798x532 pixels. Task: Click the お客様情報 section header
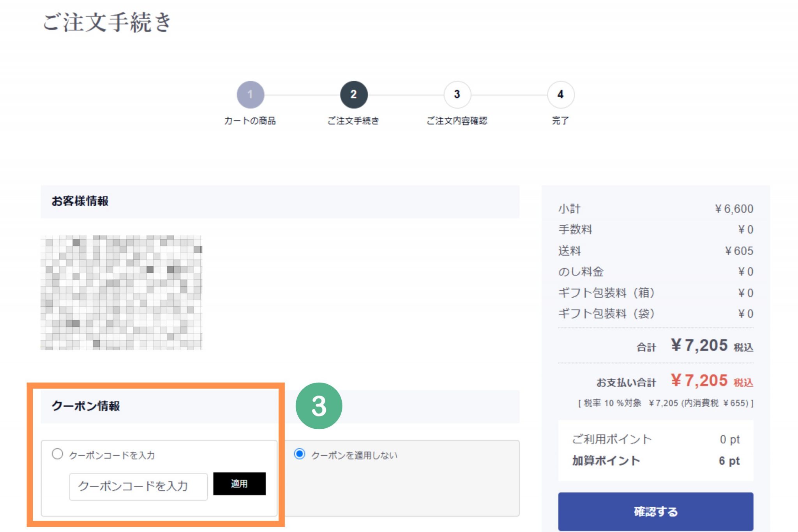click(80, 201)
